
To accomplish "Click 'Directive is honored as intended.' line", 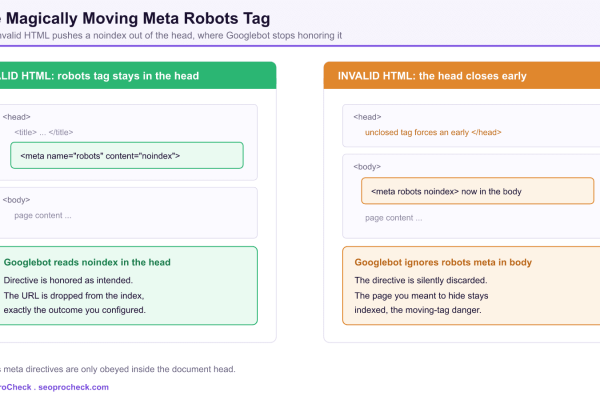I will [68, 280].
